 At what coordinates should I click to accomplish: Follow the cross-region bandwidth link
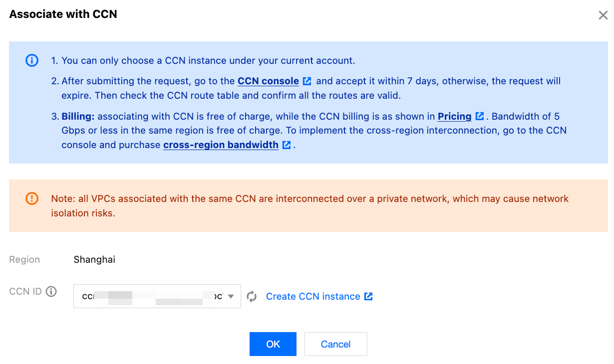[x=221, y=145]
